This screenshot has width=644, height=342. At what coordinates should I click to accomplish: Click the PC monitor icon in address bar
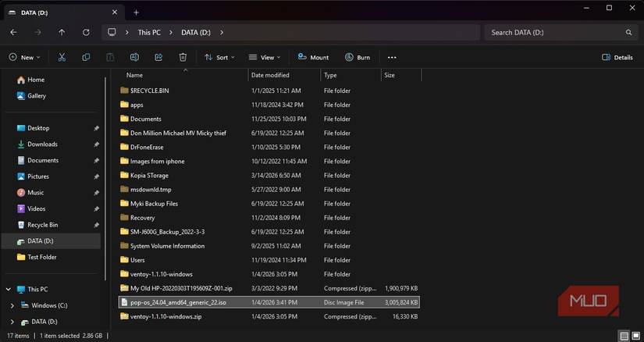pyautogui.click(x=112, y=32)
